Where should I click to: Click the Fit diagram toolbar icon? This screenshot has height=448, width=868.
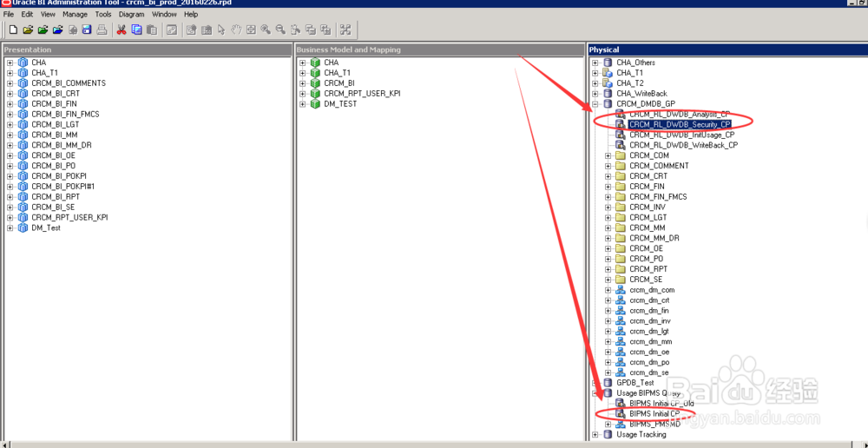(252, 30)
